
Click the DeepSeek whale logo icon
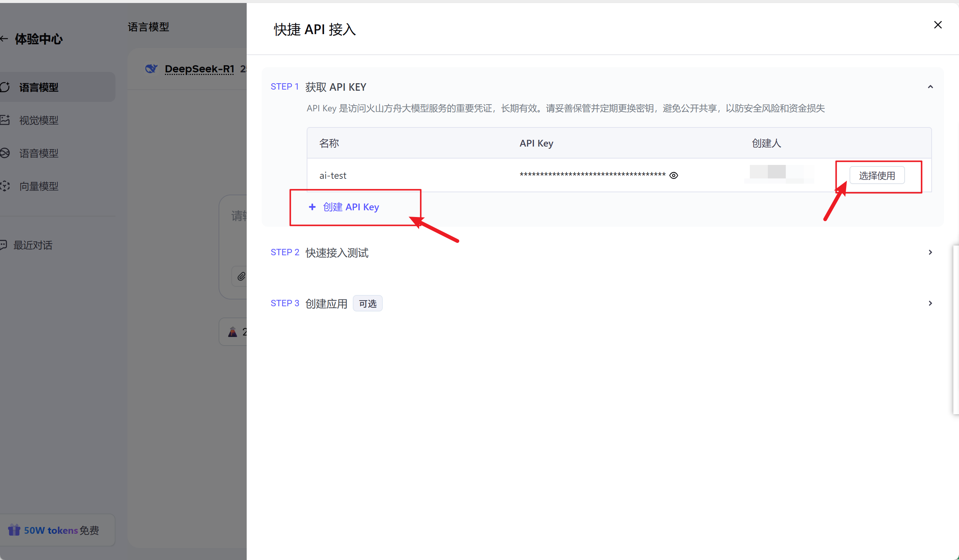pyautogui.click(x=151, y=69)
